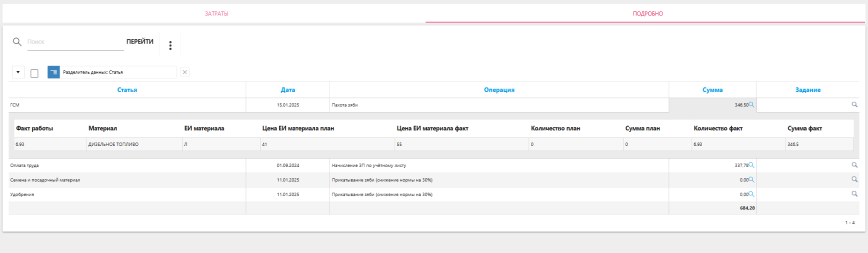Click magnifier next to sum 337,78
Image resolution: width=868 pixels, height=253 pixels.
click(x=751, y=165)
